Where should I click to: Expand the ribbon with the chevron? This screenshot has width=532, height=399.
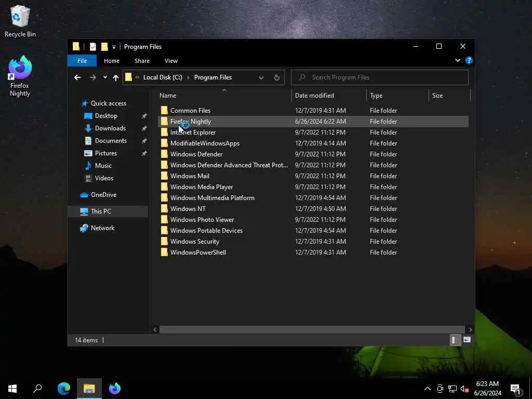(457, 60)
